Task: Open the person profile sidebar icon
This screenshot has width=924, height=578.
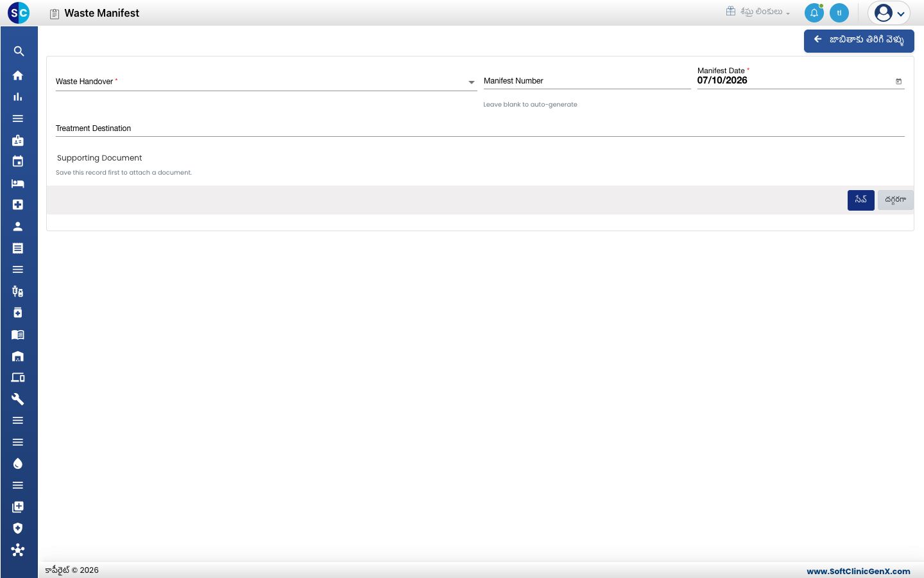Action: 18,226
